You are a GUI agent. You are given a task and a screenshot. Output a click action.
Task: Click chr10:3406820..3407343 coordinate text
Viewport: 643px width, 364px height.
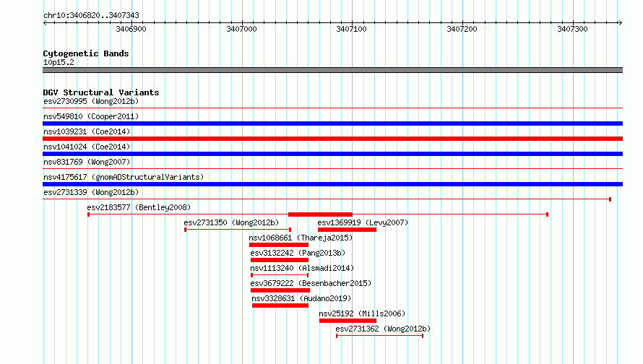tap(91, 15)
